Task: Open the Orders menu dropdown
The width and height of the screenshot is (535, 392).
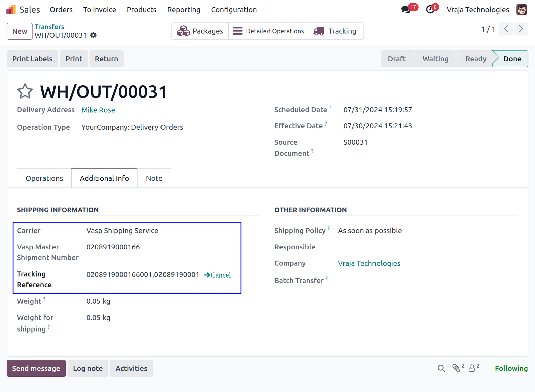Action: pyautogui.click(x=61, y=10)
